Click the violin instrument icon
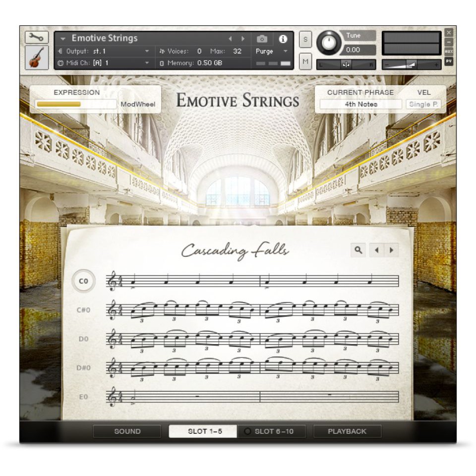 coord(37,58)
